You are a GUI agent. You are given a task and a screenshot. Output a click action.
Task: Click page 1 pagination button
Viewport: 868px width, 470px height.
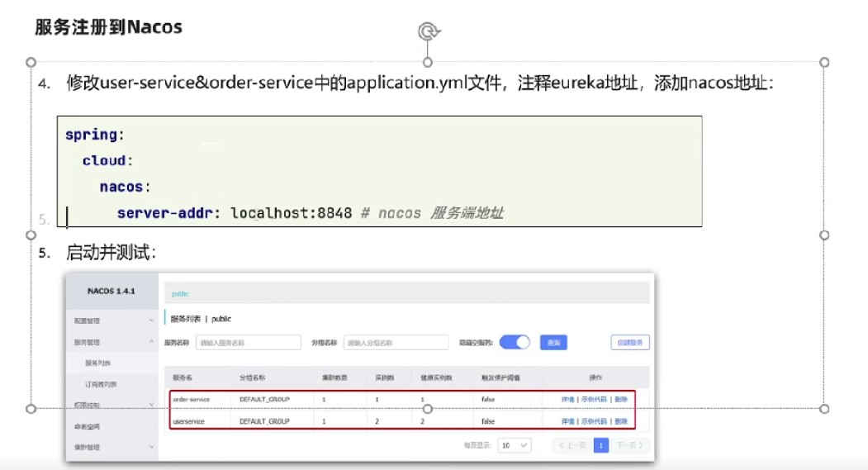600,446
